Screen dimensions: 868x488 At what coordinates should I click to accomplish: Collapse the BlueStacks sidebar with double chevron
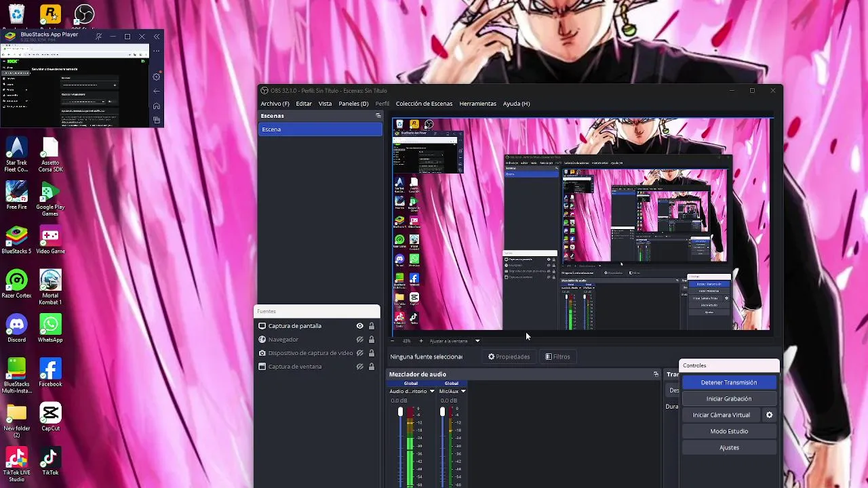click(157, 37)
